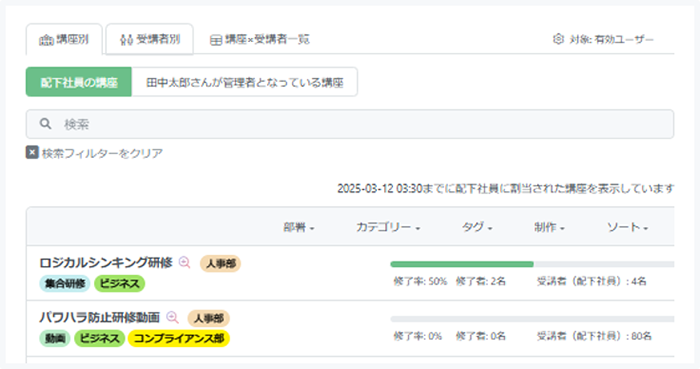
Task: Click the people icon on 受講者別 tab
Action: [126, 40]
